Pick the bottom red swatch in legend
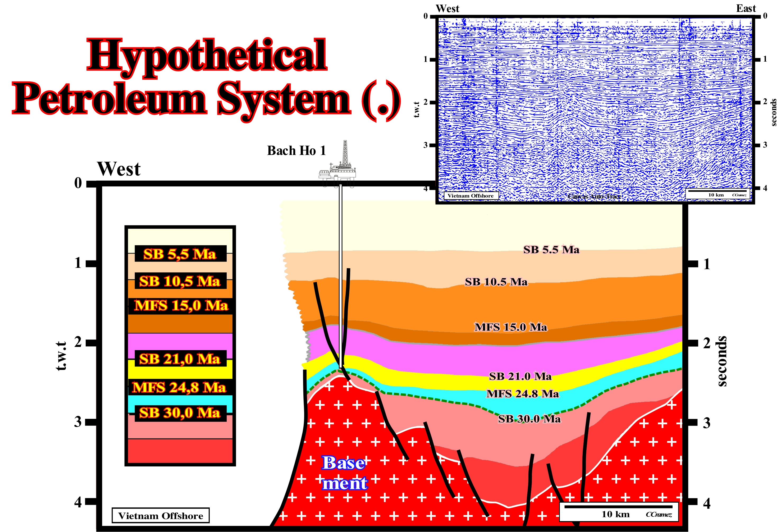 click(x=180, y=451)
